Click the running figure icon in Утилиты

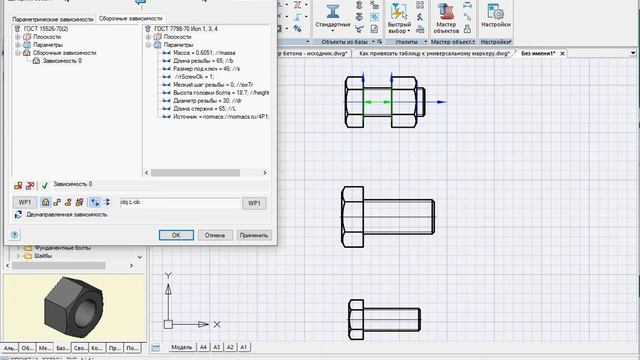(420, 17)
